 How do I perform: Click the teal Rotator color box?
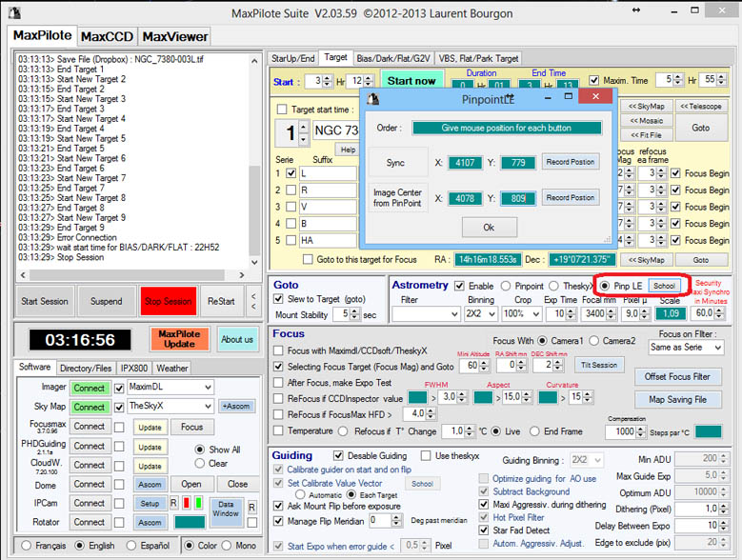pyautogui.click(x=190, y=522)
